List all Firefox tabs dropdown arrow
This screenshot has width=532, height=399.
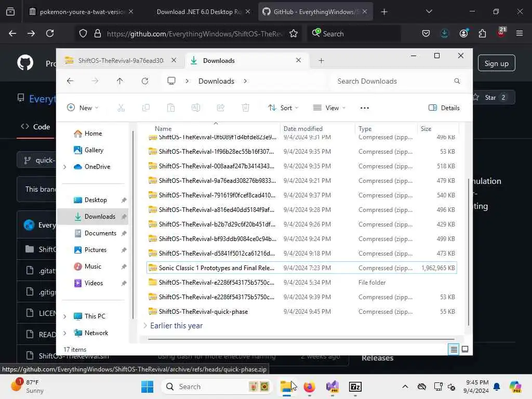429,12
